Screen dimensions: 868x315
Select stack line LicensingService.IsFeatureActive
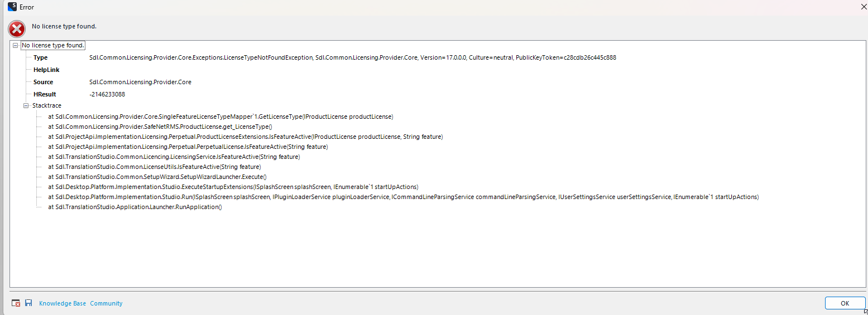pyautogui.click(x=174, y=157)
